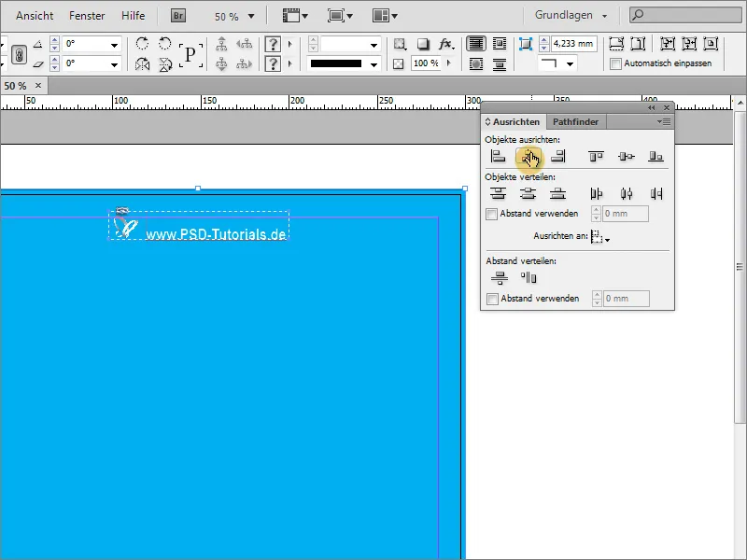This screenshot has width=747, height=560.
Task: Distribute objects by top edges
Action: pyautogui.click(x=499, y=193)
